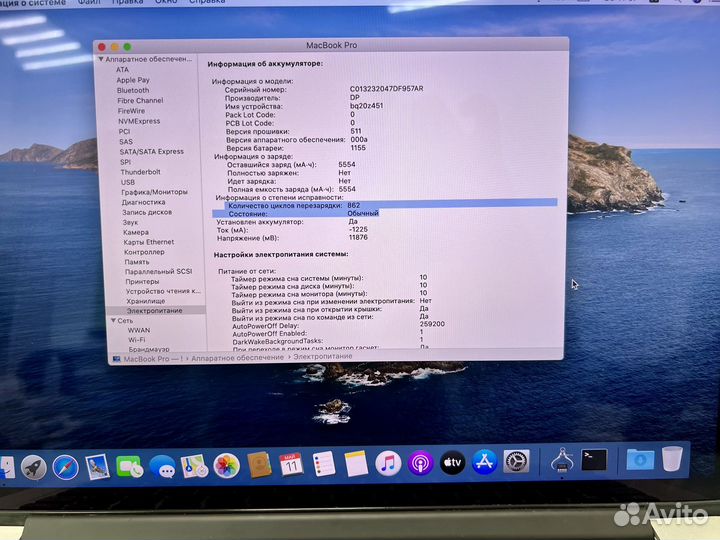Open the Правка menu
The image size is (720, 540).
pos(127,2)
